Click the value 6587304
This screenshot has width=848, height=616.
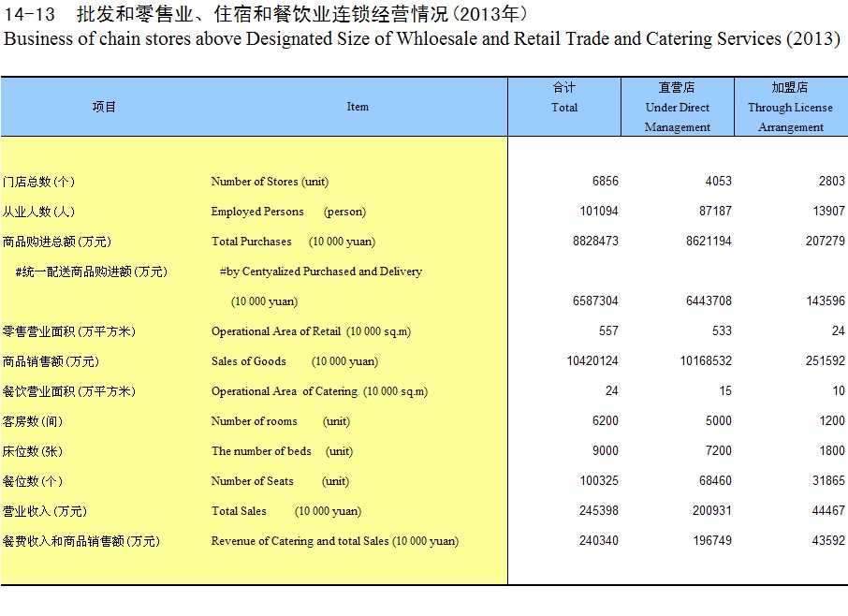coord(595,301)
